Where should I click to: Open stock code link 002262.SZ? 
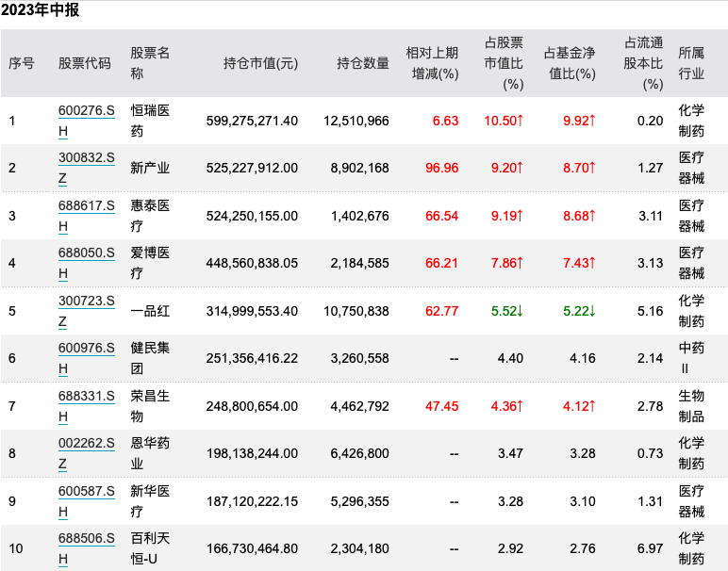(x=87, y=453)
